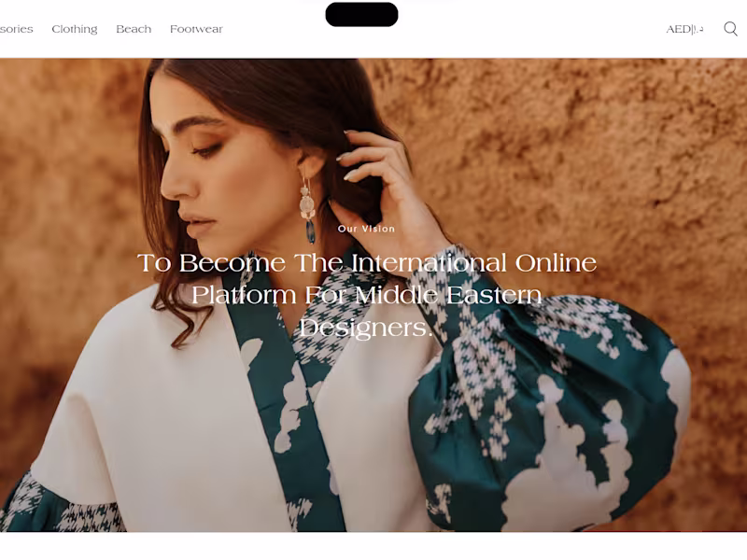Go to the Footwear category

196,29
